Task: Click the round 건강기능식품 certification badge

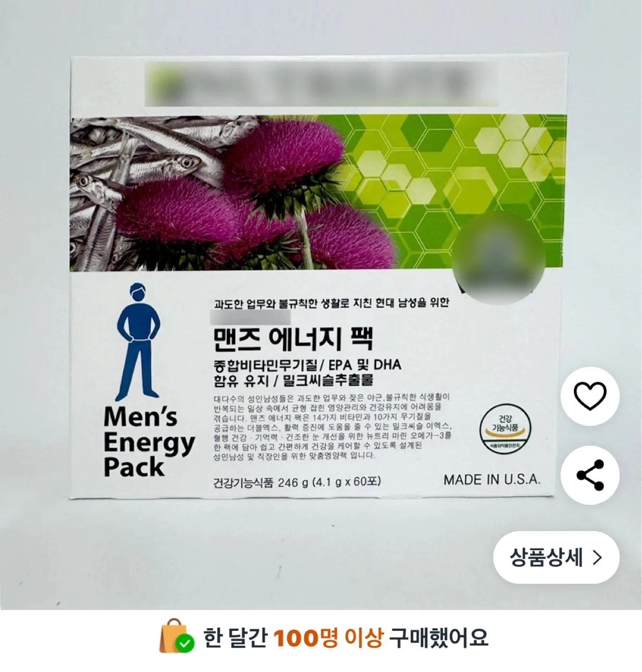Action: tap(505, 427)
